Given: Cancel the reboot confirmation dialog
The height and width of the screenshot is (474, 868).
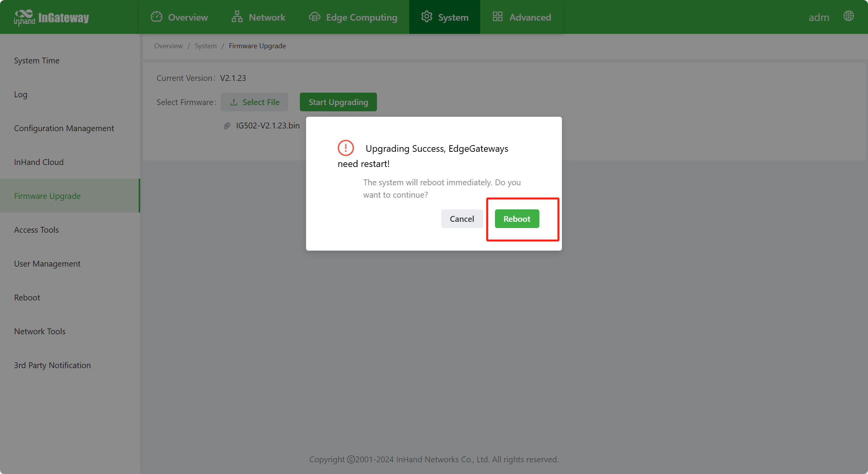Looking at the screenshot, I should pyautogui.click(x=462, y=219).
